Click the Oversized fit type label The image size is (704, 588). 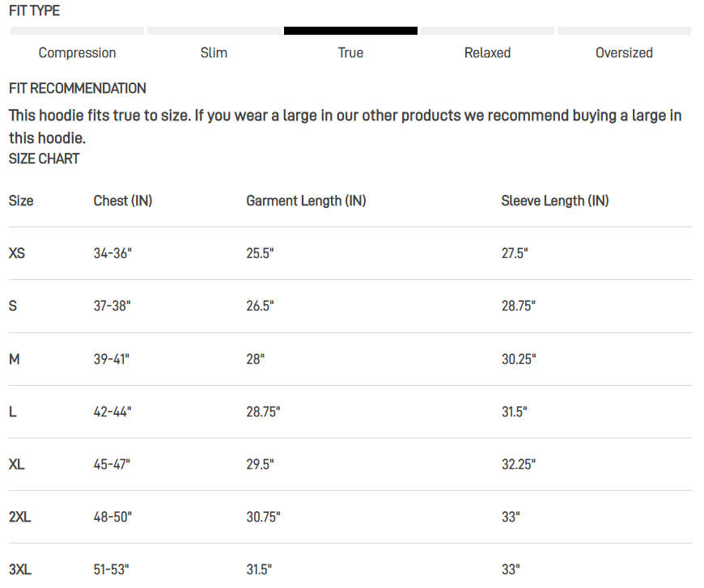[624, 53]
